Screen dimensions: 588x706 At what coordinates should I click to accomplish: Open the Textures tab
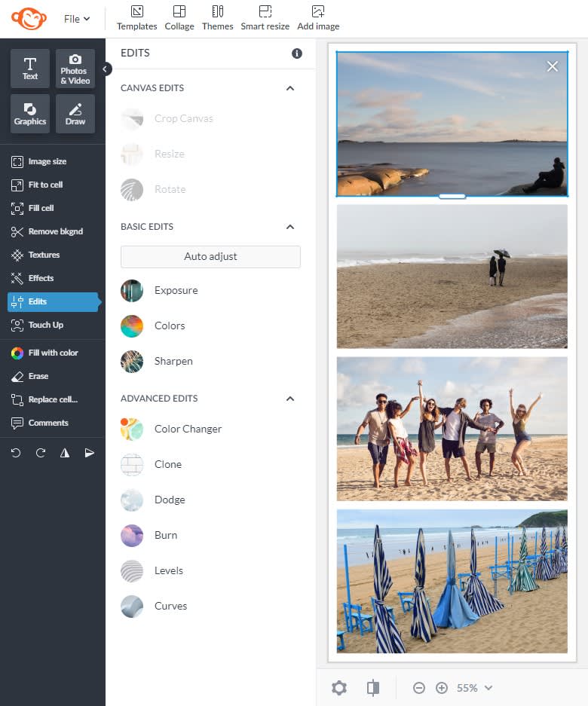[35, 255]
